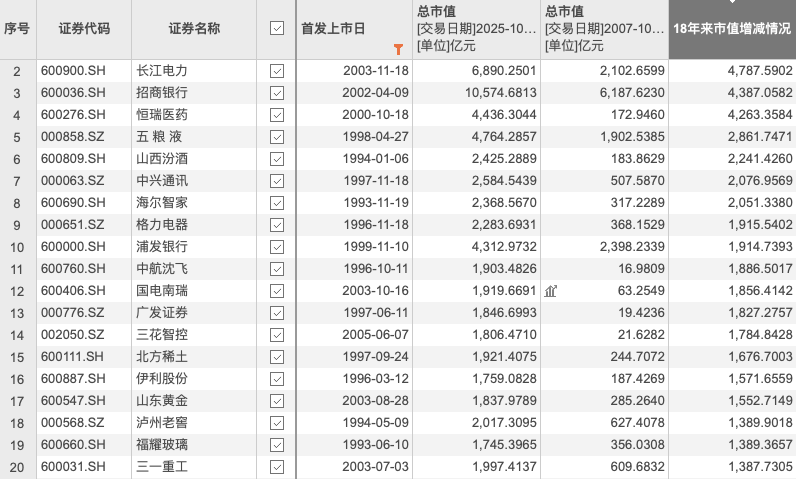The image size is (796, 479).
Task: Toggle the checkbox for 山东黄金
Action: (x=277, y=401)
